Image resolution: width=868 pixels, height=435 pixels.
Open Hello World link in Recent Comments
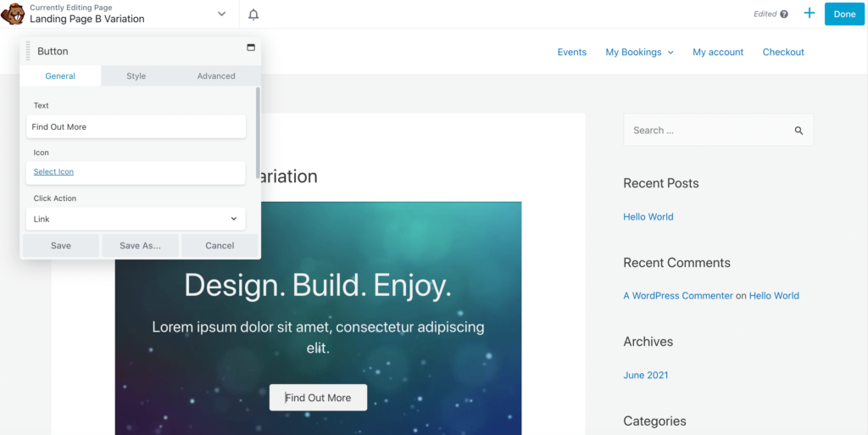[x=774, y=296]
